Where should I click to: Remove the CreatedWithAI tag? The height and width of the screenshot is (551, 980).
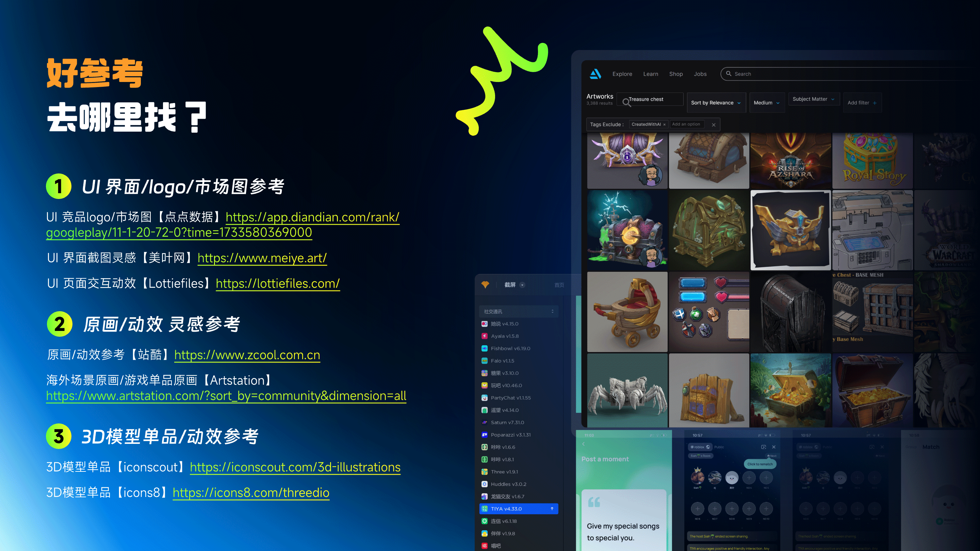tap(664, 125)
